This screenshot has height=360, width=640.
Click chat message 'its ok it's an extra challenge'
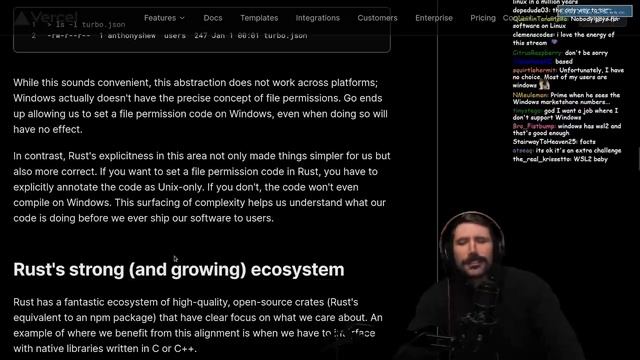coord(567,151)
